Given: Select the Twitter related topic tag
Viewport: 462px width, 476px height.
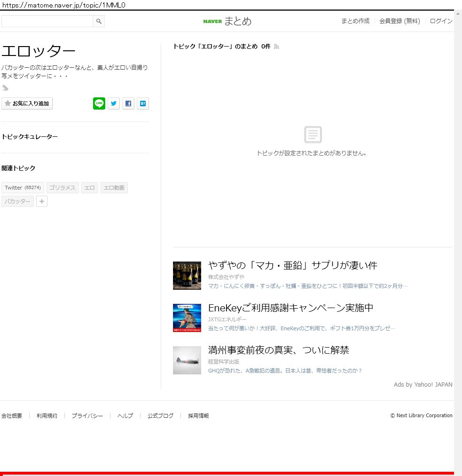Looking at the screenshot, I should [x=23, y=188].
